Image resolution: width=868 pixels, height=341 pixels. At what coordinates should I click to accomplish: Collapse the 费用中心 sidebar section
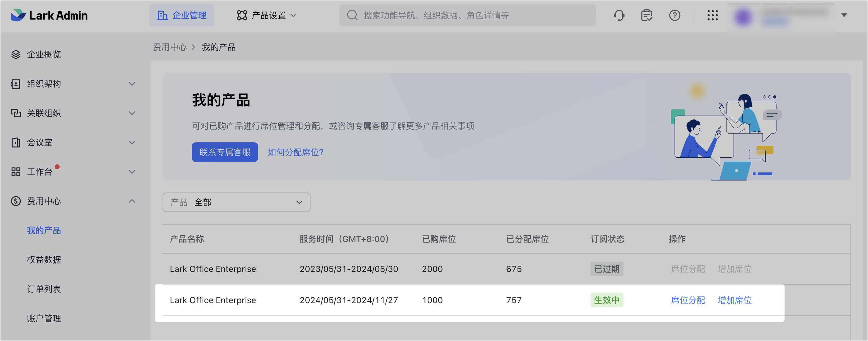[x=132, y=201]
